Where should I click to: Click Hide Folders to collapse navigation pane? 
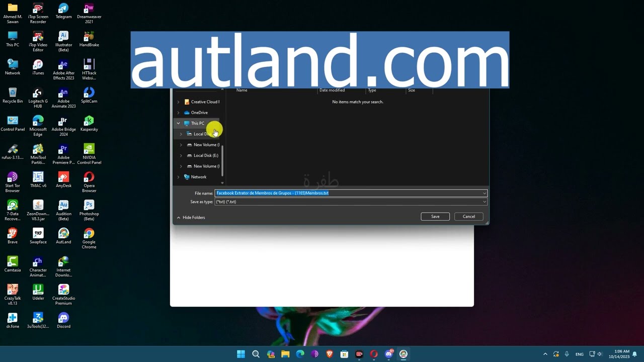click(x=191, y=218)
